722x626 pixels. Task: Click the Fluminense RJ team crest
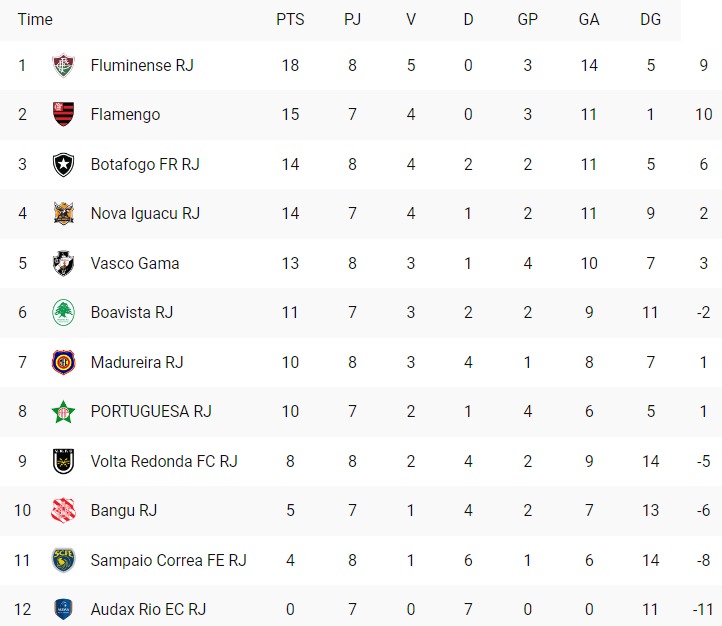point(64,65)
